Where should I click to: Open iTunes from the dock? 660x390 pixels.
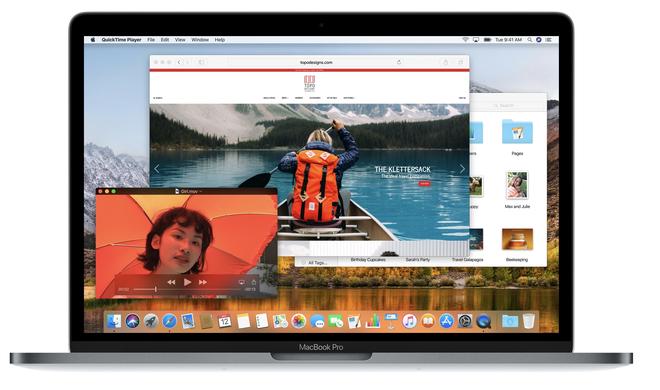pyautogui.click(x=409, y=321)
